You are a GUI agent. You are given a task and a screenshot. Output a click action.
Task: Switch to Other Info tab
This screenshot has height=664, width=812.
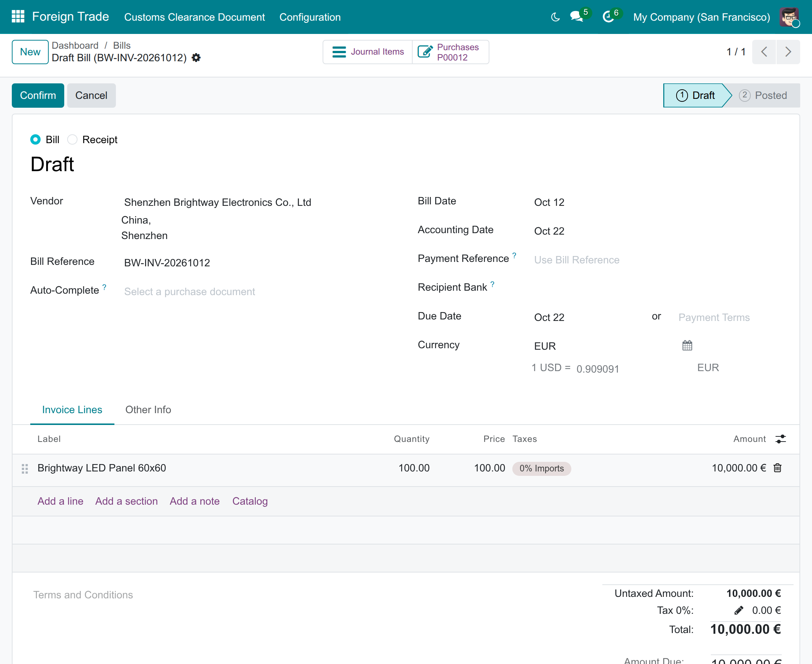148,409
